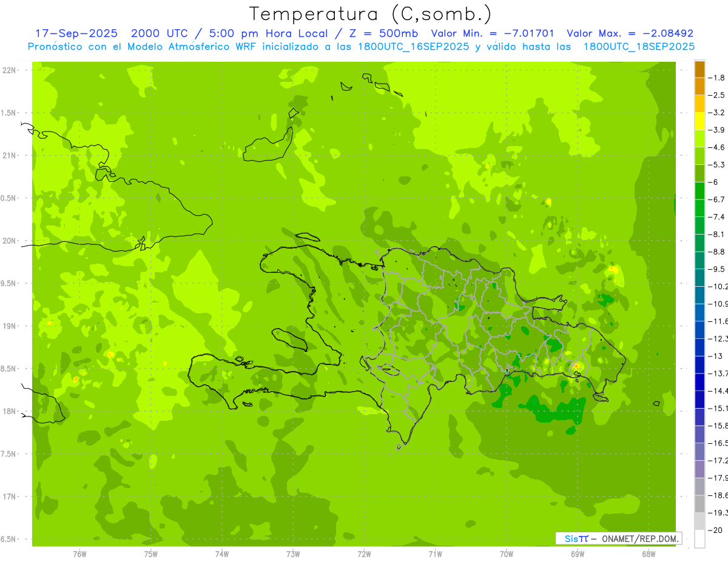The image size is (728, 562).
Task: Click the longitude axis label 76W
Action: 79,554
